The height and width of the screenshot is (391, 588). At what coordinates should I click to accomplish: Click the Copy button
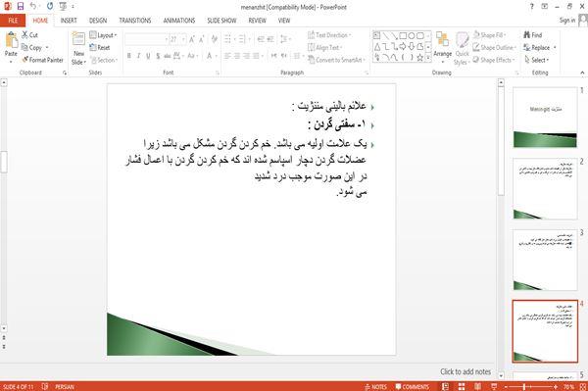pyautogui.click(x=32, y=47)
